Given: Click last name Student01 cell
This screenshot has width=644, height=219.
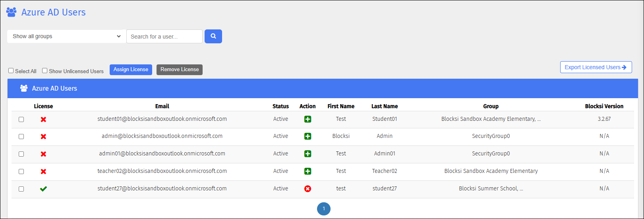Looking at the screenshot, I should pyautogui.click(x=385, y=119).
